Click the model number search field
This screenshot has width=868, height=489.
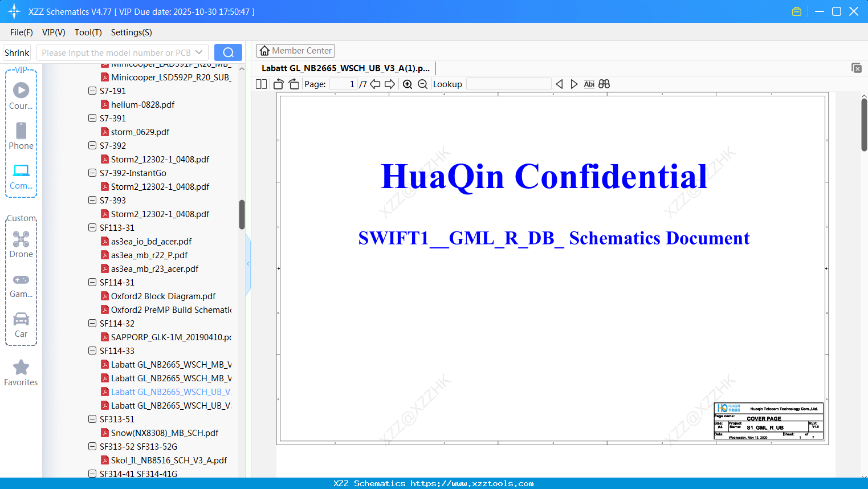pyautogui.click(x=116, y=52)
